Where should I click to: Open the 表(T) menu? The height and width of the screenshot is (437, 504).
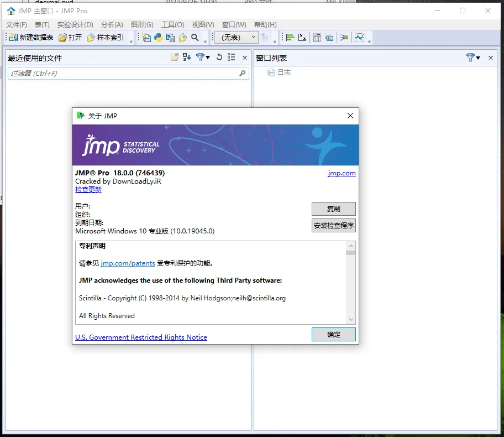tap(42, 25)
